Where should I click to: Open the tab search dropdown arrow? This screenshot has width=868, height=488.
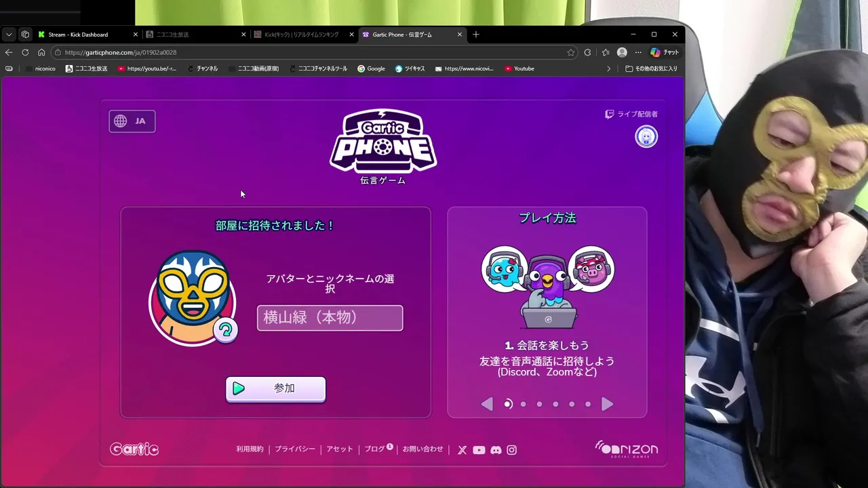pos(9,35)
